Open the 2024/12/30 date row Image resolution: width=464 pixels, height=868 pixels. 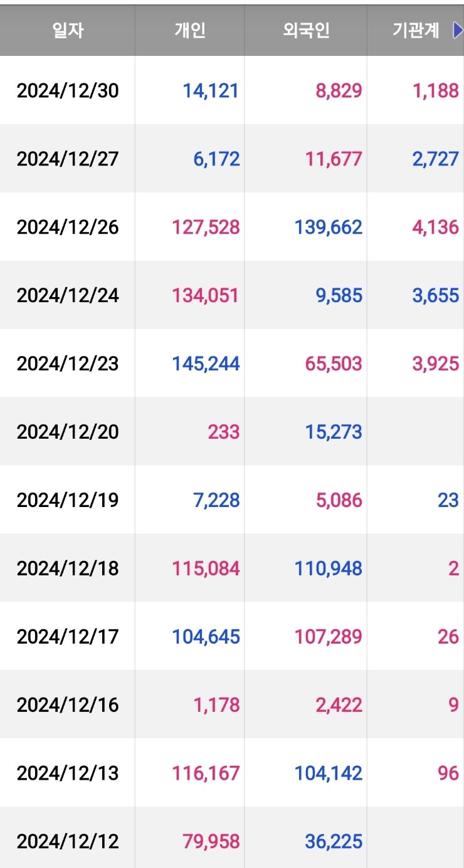pyautogui.click(x=68, y=91)
